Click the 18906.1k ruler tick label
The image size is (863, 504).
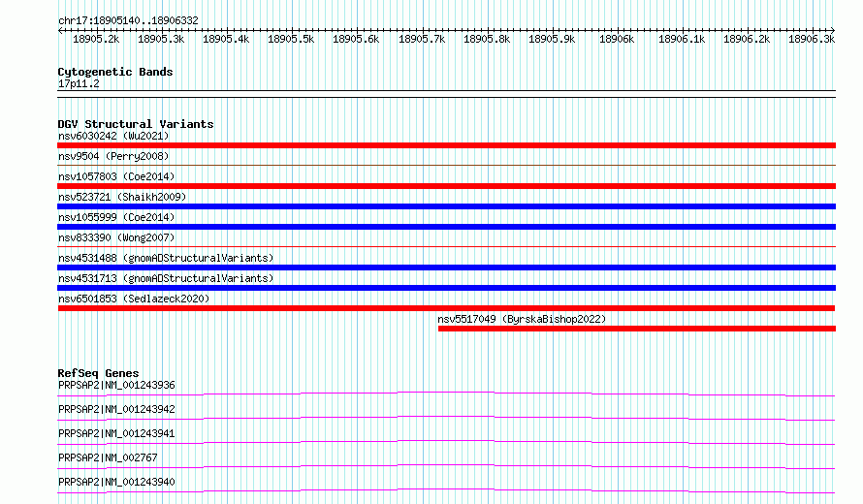(682, 39)
